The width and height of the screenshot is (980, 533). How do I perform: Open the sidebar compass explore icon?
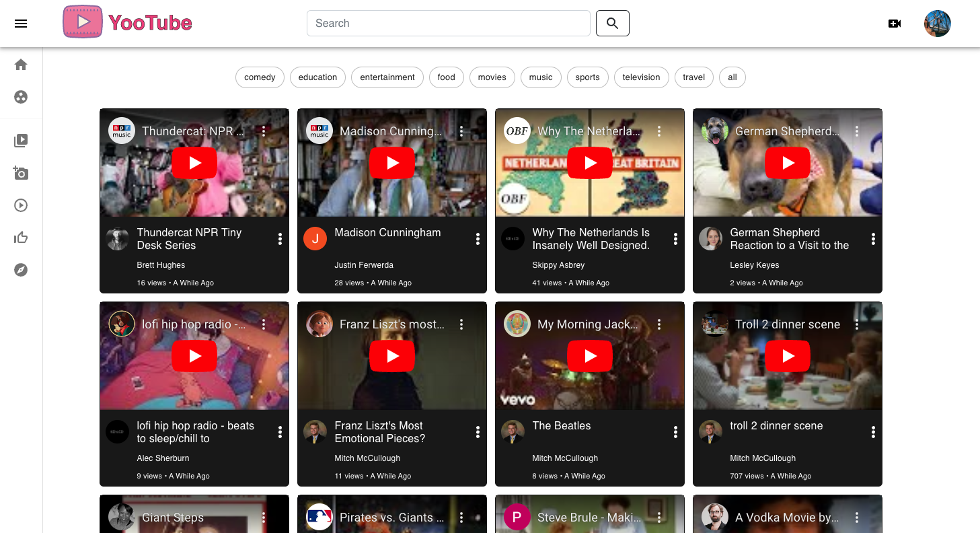(21, 270)
